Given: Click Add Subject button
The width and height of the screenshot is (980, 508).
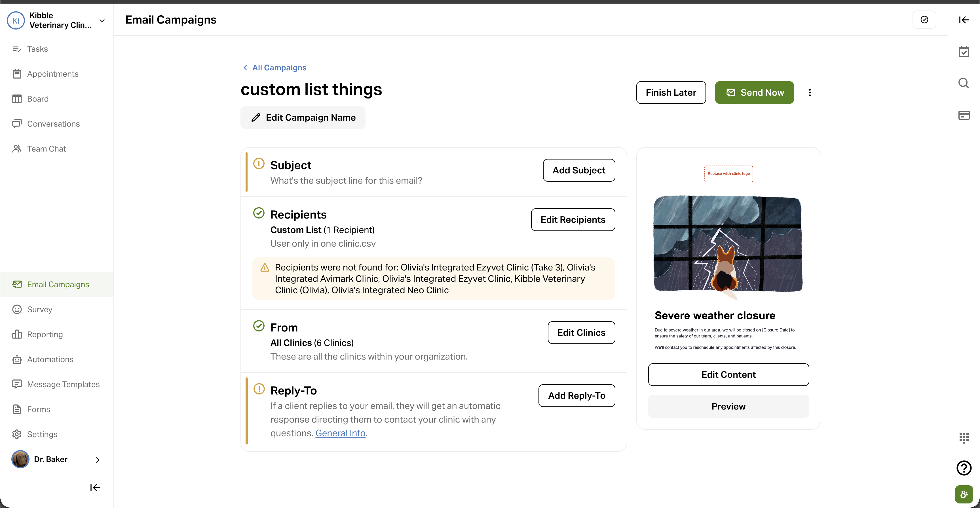Looking at the screenshot, I should click(579, 170).
